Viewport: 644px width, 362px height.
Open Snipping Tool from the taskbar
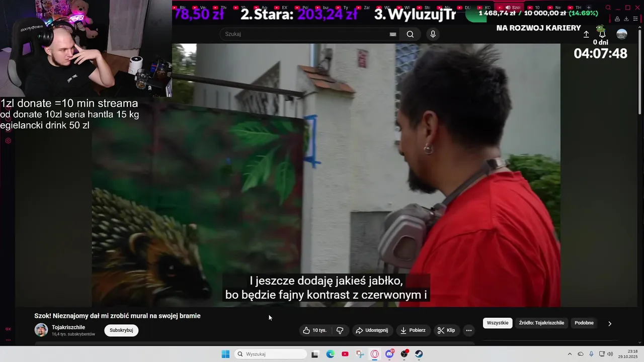pos(360,354)
